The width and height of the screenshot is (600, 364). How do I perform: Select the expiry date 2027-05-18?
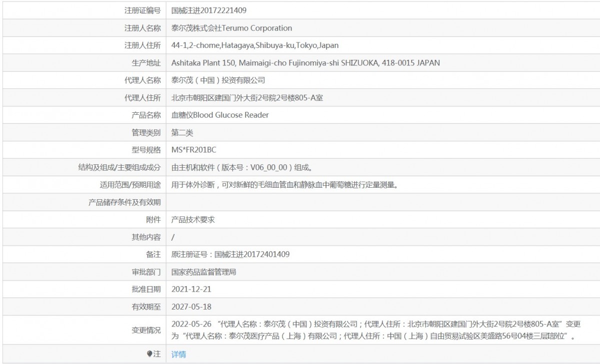point(191,307)
